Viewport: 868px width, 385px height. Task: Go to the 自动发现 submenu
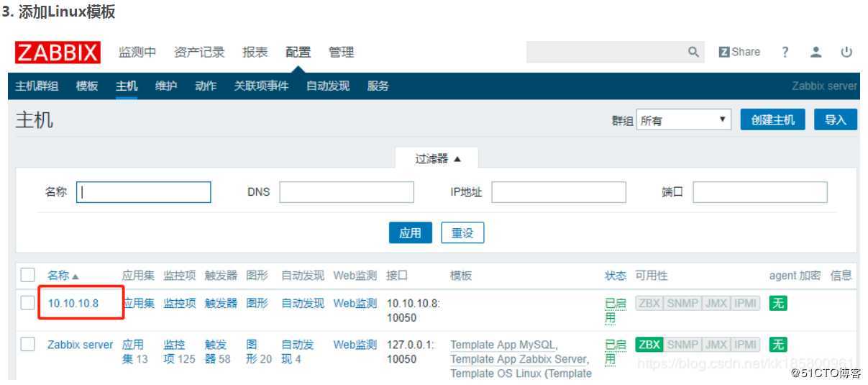[328, 86]
